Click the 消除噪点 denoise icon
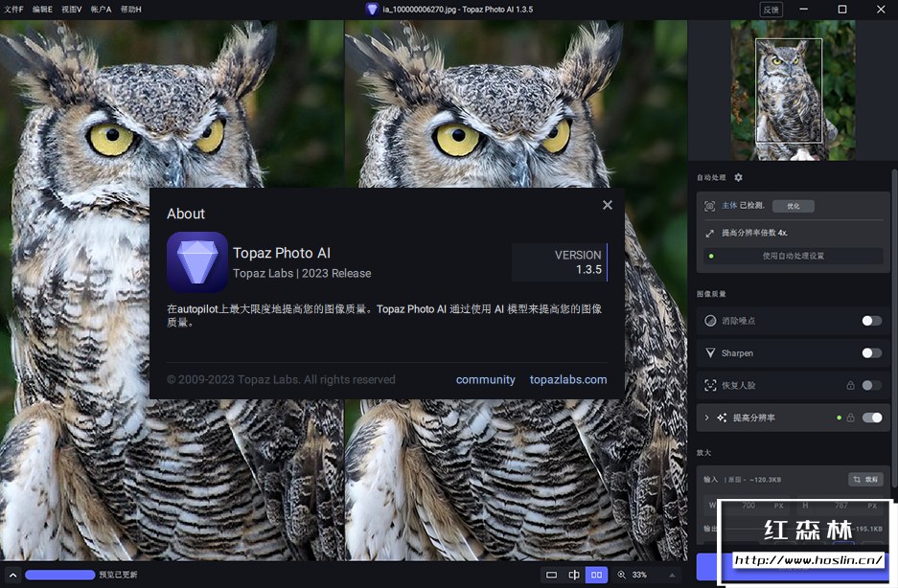The height and width of the screenshot is (588, 898). [x=710, y=321]
